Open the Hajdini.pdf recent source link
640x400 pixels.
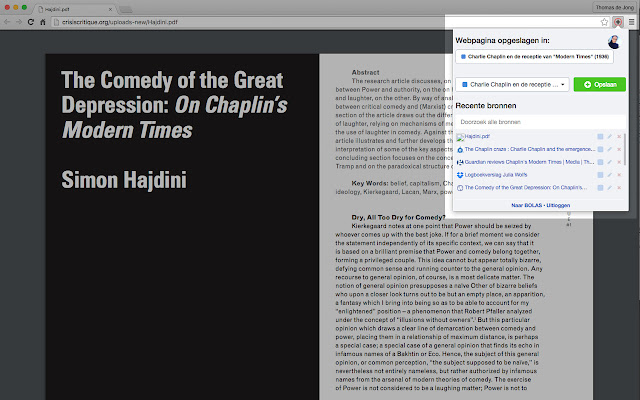[477, 136]
